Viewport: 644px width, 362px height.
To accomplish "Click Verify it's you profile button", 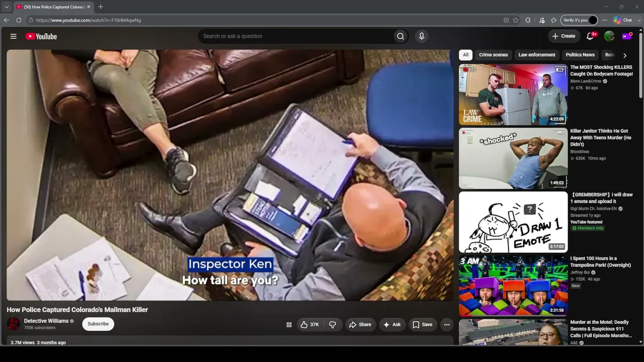I will pos(579,20).
